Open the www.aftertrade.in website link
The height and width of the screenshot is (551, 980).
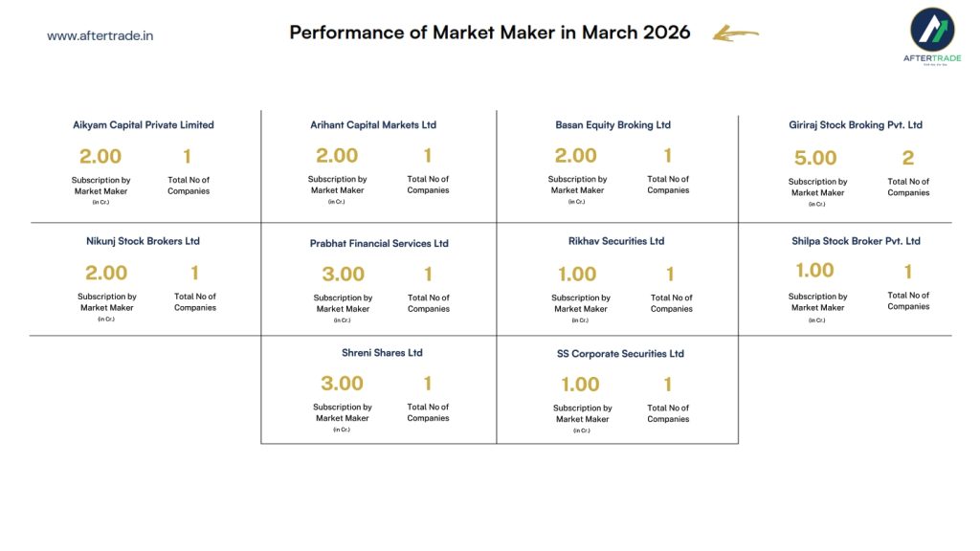[100, 35]
